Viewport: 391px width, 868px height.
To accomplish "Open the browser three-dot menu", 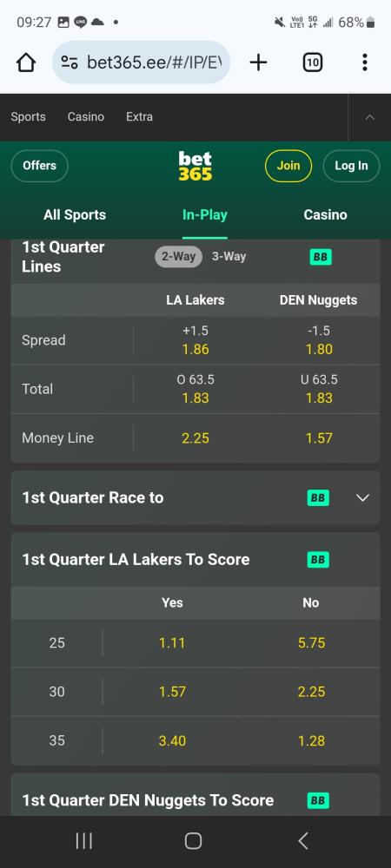I will click(x=364, y=62).
